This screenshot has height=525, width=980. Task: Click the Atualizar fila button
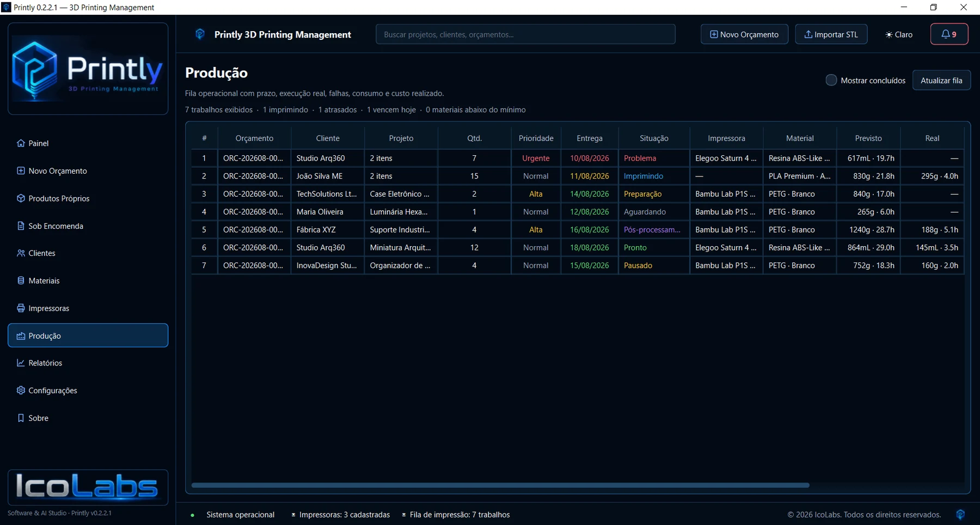click(941, 80)
